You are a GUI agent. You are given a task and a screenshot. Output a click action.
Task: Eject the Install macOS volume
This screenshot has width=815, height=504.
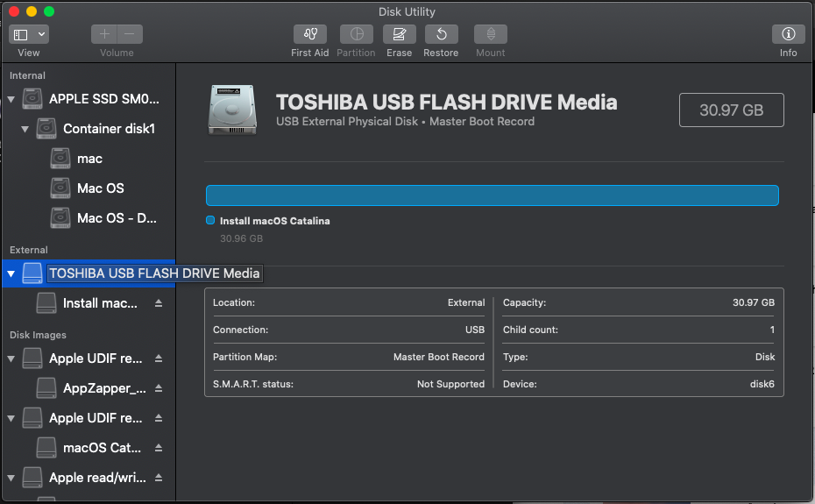[x=159, y=303]
